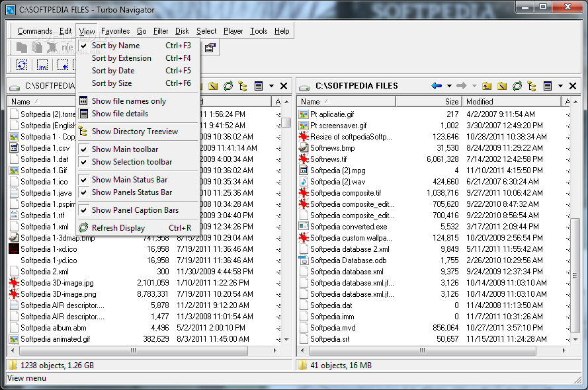The image size is (588, 390).
Task: Choose Sort by Date
Action: (x=138, y=71)
